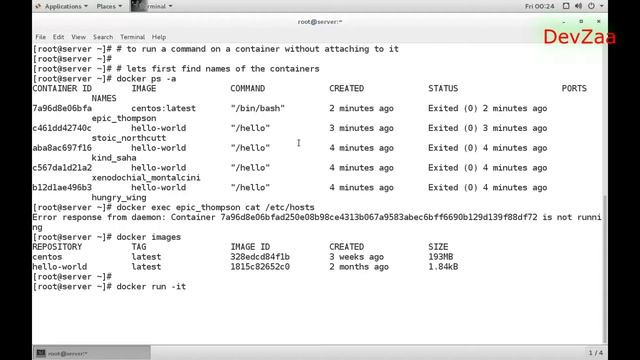Click the "docker ps -a" command line

[x=146, y=78]
